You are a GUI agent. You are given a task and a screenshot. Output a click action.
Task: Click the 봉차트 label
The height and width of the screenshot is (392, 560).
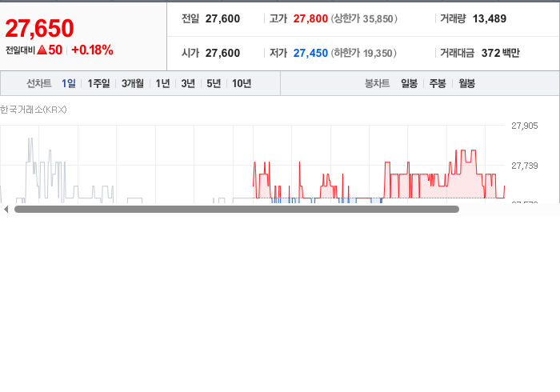coord(377,83)
